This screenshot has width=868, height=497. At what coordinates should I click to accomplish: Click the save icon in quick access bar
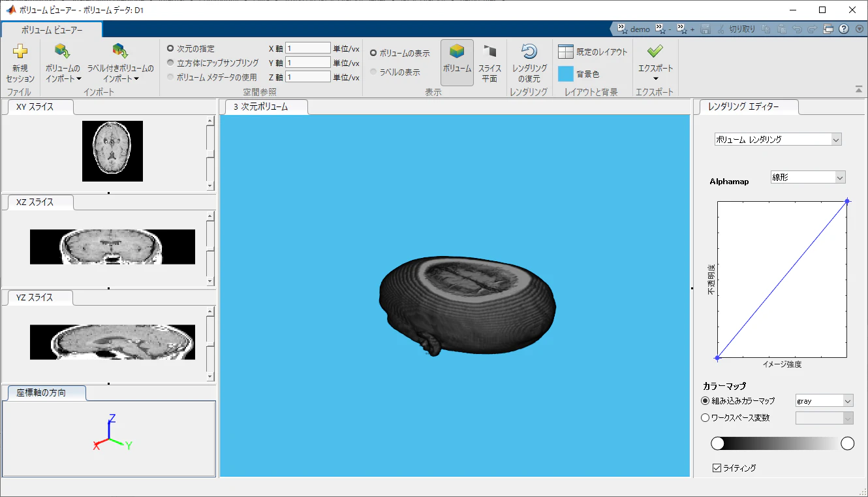[705, 29]
